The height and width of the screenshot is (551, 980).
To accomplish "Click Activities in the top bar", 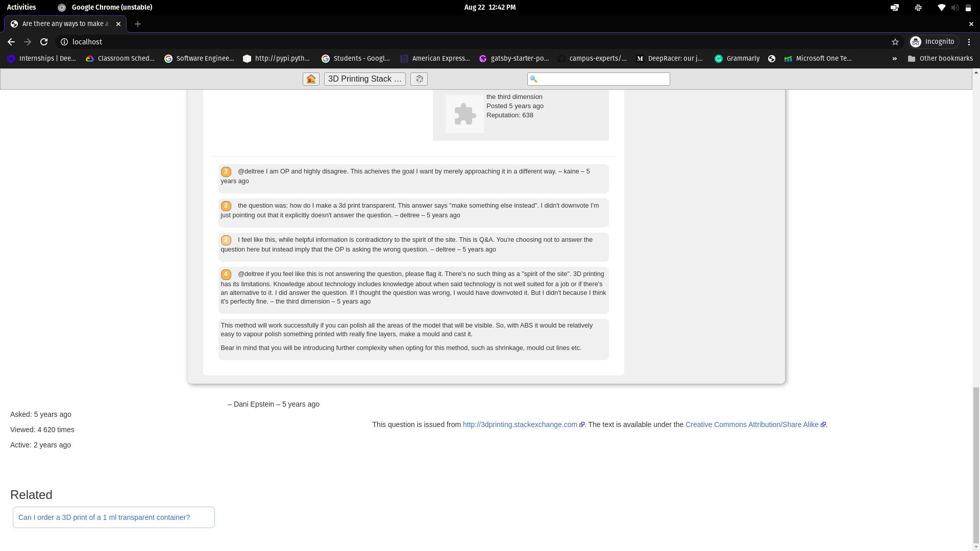I will click(x=21, y=7).
